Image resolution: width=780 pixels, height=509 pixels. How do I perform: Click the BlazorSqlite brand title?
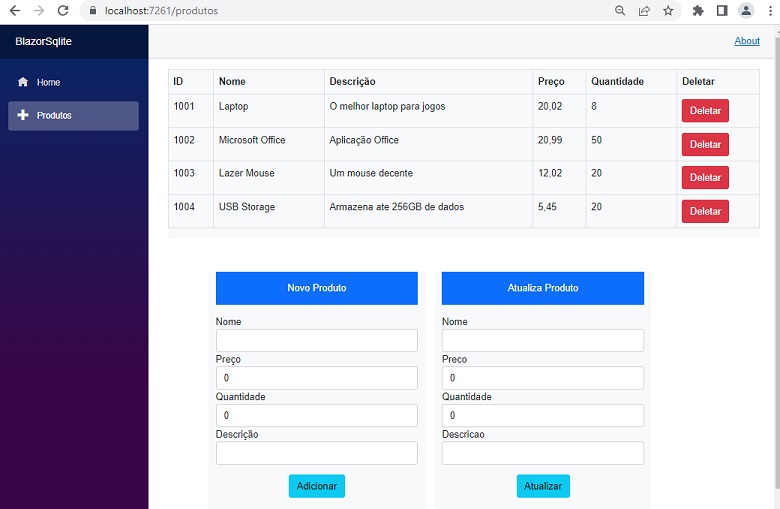pos(43,41)
